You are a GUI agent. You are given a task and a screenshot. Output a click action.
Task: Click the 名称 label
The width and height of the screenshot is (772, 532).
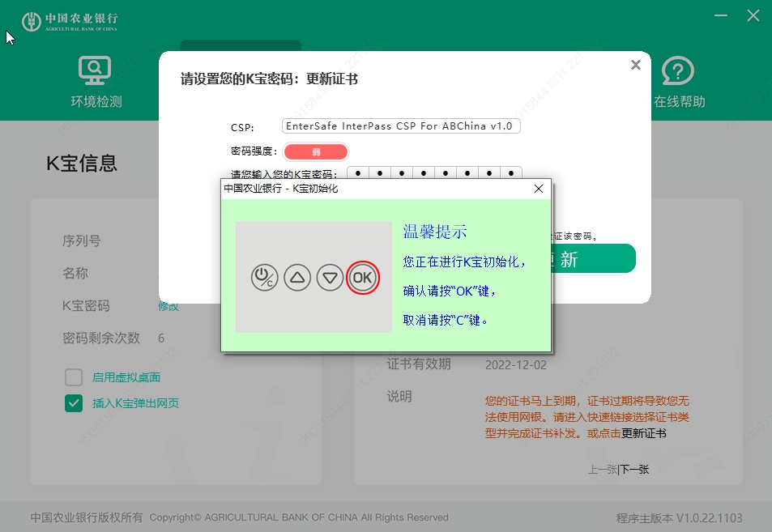tap(75, 273)
